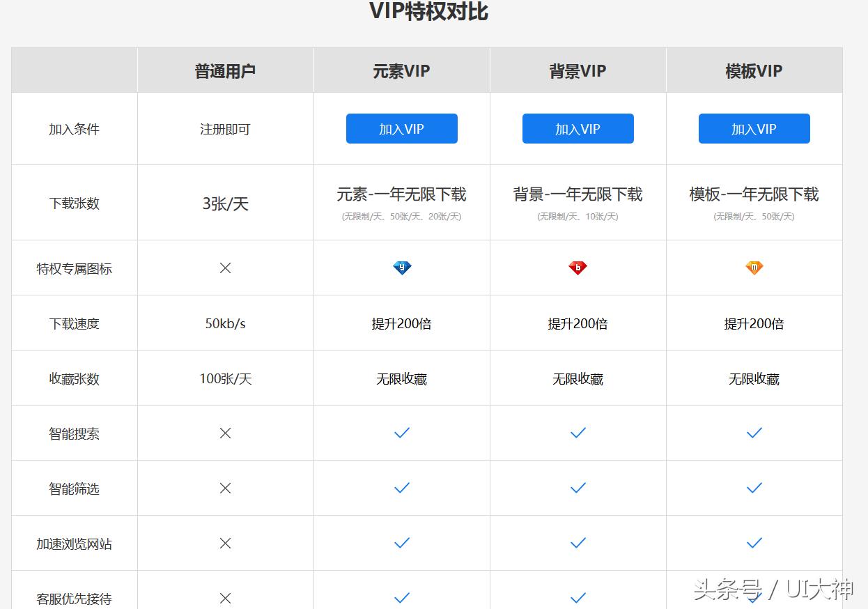Click 加入VIP button under 背景VIP

click(x=578, y=128)
